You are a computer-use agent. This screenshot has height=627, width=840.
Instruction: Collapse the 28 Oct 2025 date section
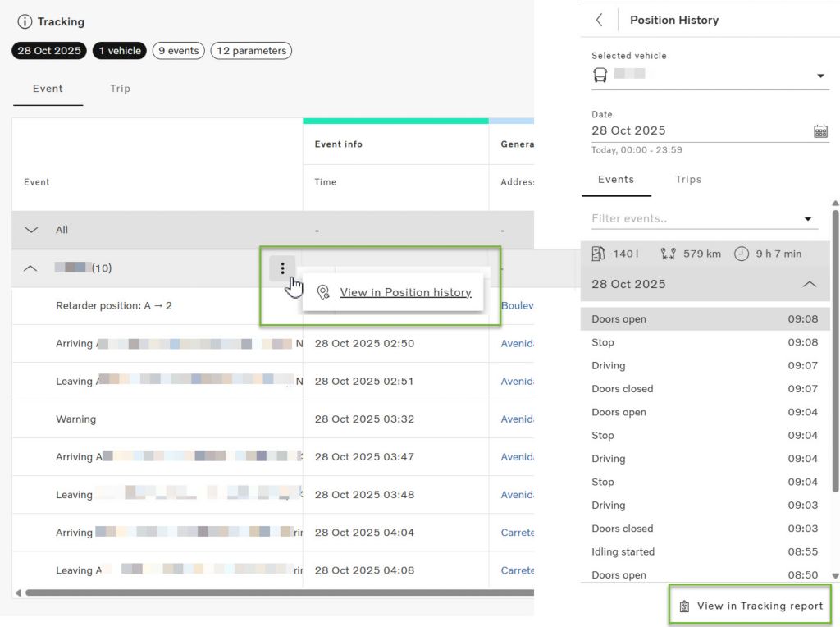809,284
